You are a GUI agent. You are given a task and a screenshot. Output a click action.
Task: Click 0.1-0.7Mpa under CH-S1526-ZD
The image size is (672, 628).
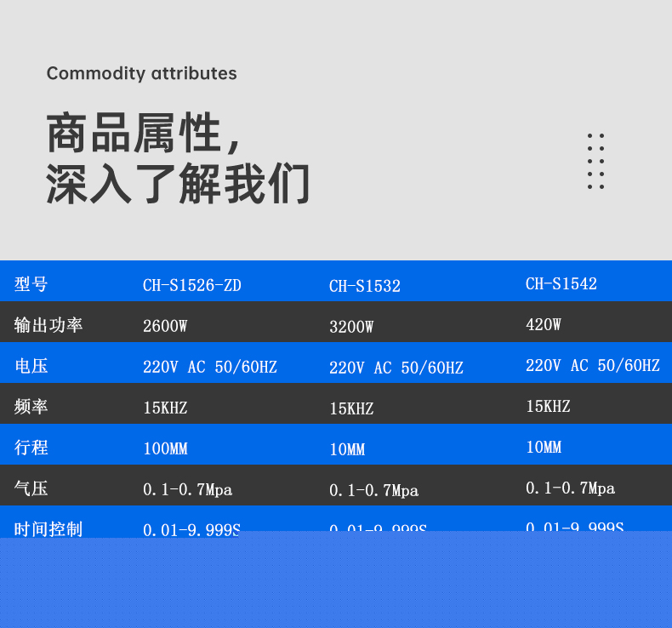(188, 489)
